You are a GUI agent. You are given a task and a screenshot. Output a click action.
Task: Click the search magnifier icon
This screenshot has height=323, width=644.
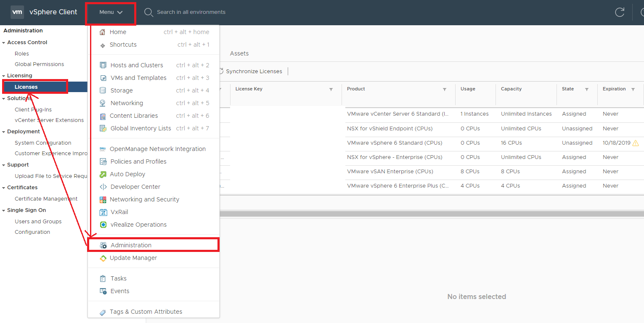pyautogui.click(x=148, y=12)
